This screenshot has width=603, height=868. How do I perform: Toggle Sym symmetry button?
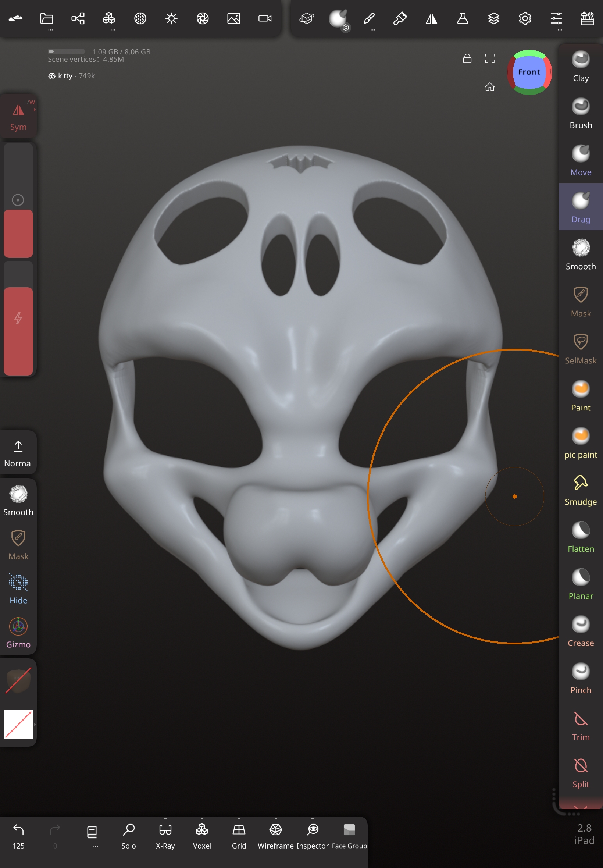coord(18,115)
